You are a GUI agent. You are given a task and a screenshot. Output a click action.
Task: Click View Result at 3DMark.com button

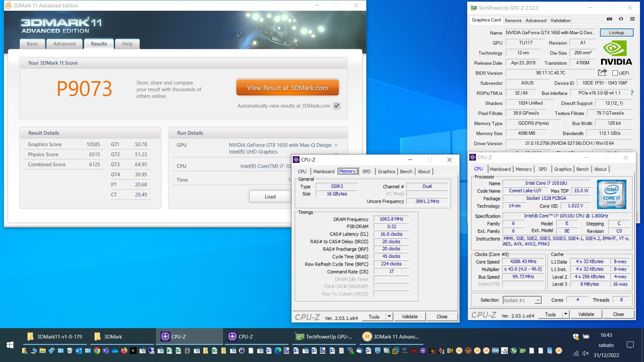[287, 88]
